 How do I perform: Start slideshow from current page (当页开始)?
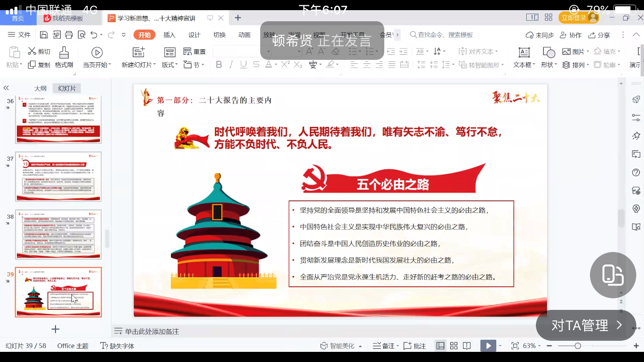pyautogui.click(x=97, y=53)
